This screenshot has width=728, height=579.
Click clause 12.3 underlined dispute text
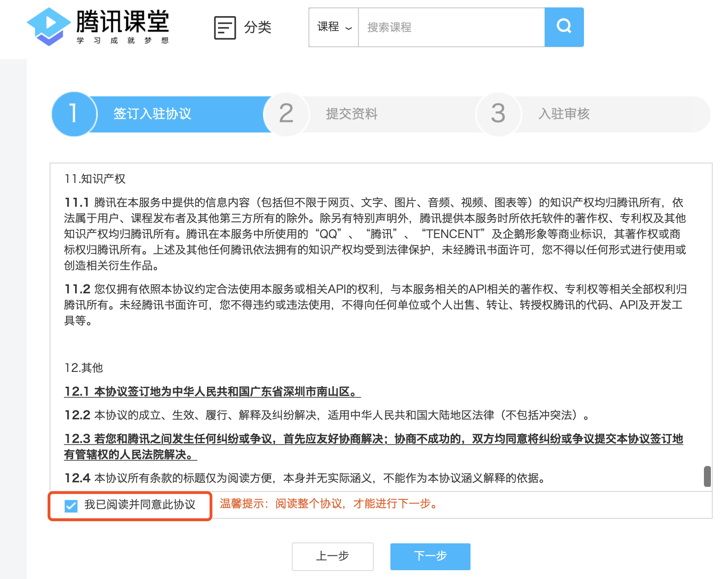click(x=374, y=447)
